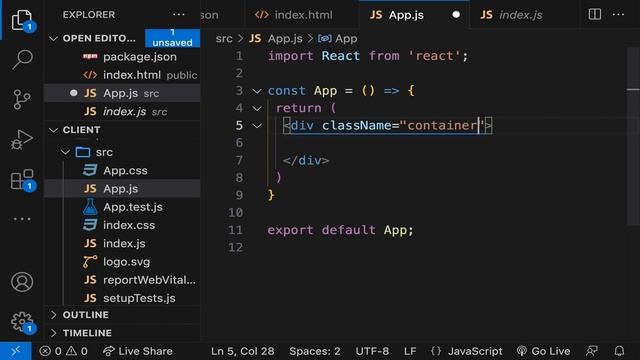This screenshot has height=360, width=640.
Task: Click the 1 unsaved badge
Action: click(x=172, y=38)
